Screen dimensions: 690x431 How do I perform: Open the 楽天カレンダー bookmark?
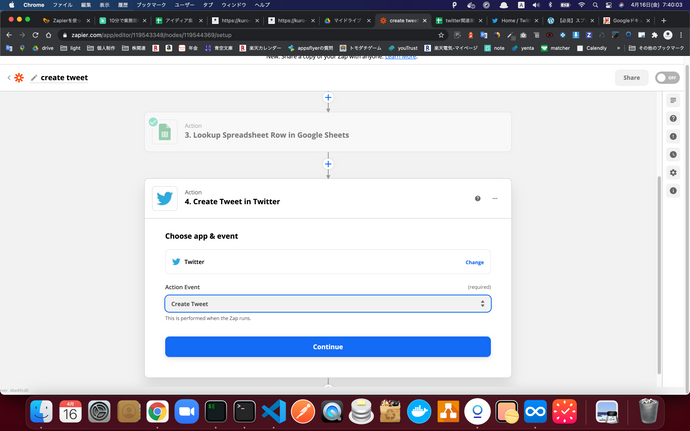click(x=260, y=48)
